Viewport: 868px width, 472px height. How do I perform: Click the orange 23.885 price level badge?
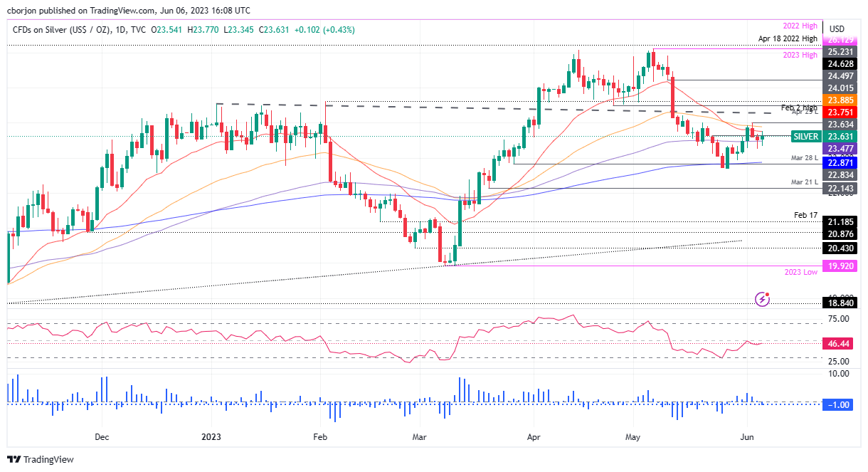(840, 100)
